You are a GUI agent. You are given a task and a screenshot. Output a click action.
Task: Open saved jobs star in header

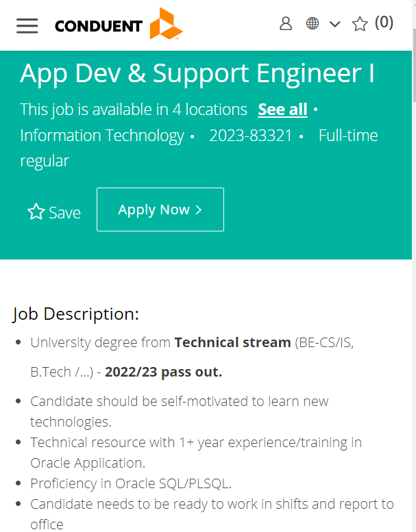pos(360,24)
